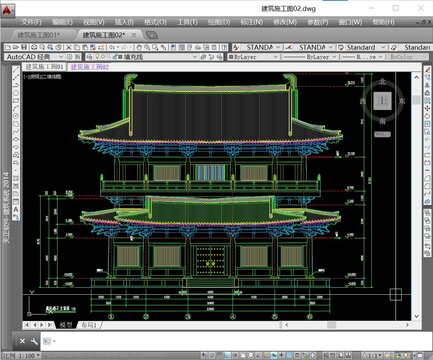The image size is (433, 360).
Task: Click the Text Style icon before STANDA
Action: coord(236,47)
